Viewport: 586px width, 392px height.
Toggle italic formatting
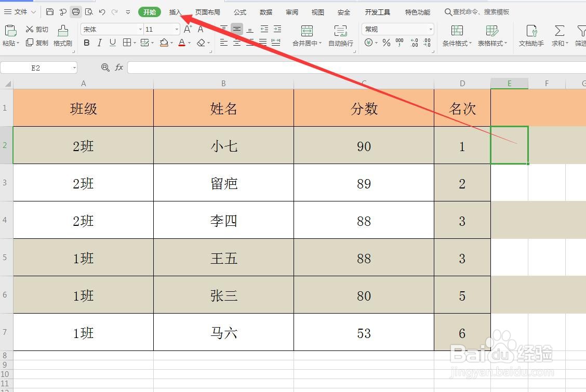[x=100, y=43]
